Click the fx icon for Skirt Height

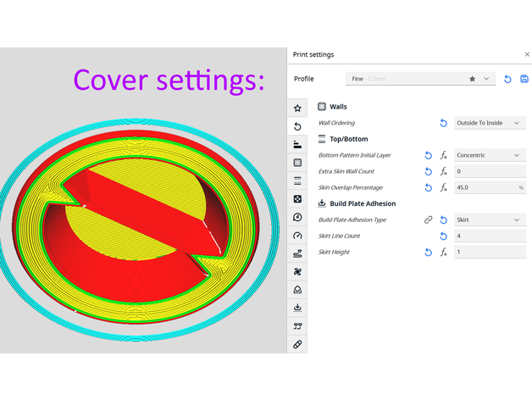[443, 252]
